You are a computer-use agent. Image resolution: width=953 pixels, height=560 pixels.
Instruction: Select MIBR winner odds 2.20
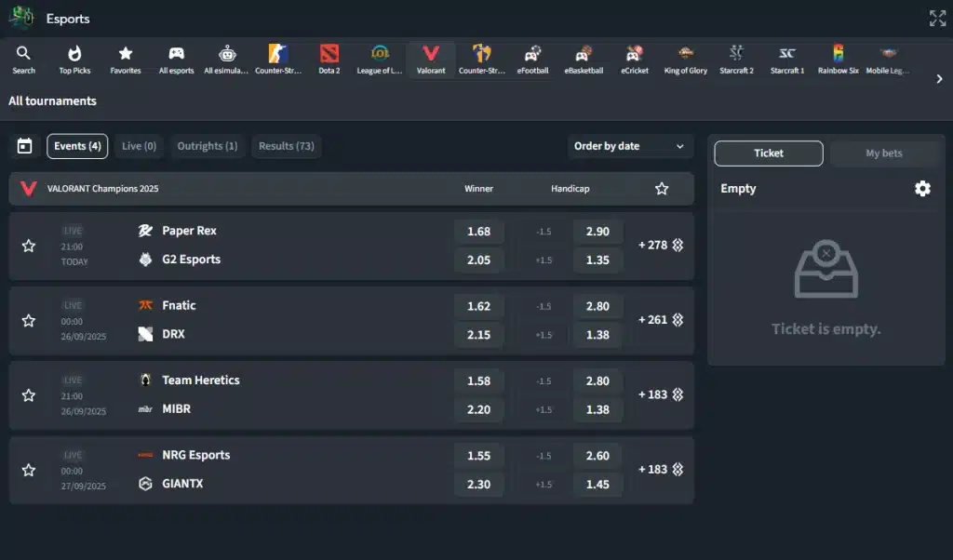click(478, 409)
